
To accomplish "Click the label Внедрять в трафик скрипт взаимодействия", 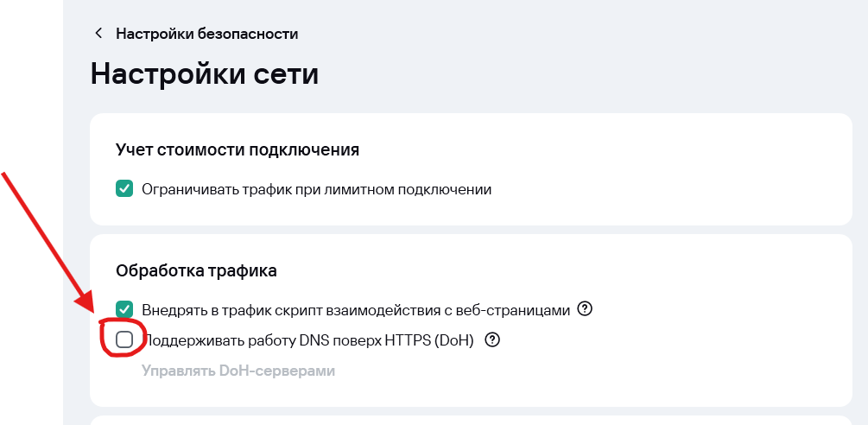I will tap(356, 309).
